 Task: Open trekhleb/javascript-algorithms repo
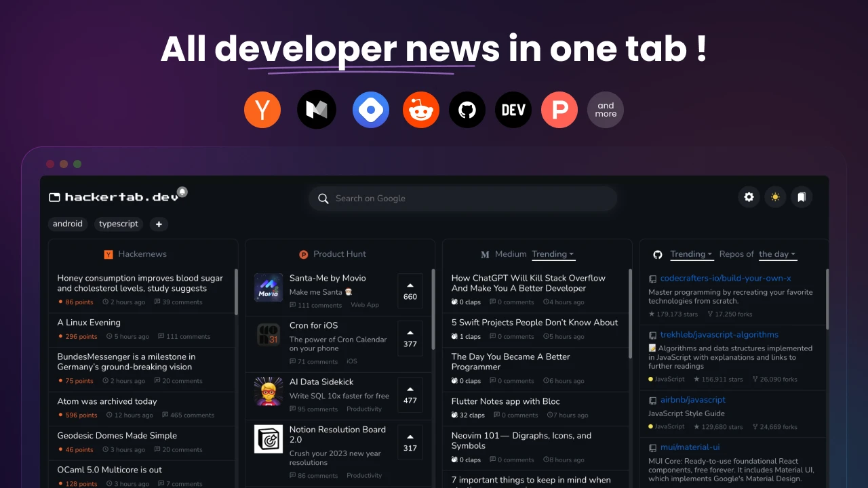coord(719,335)
